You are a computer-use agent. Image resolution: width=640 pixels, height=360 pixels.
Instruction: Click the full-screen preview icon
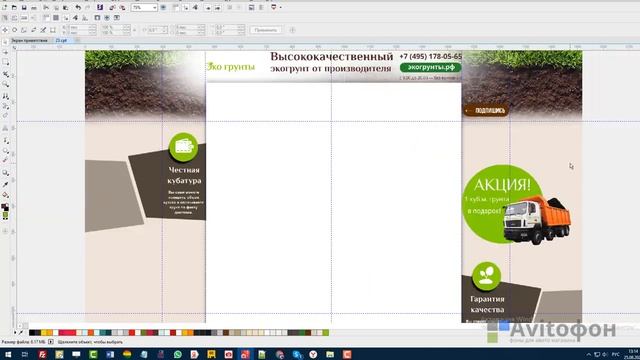[163, 7]
